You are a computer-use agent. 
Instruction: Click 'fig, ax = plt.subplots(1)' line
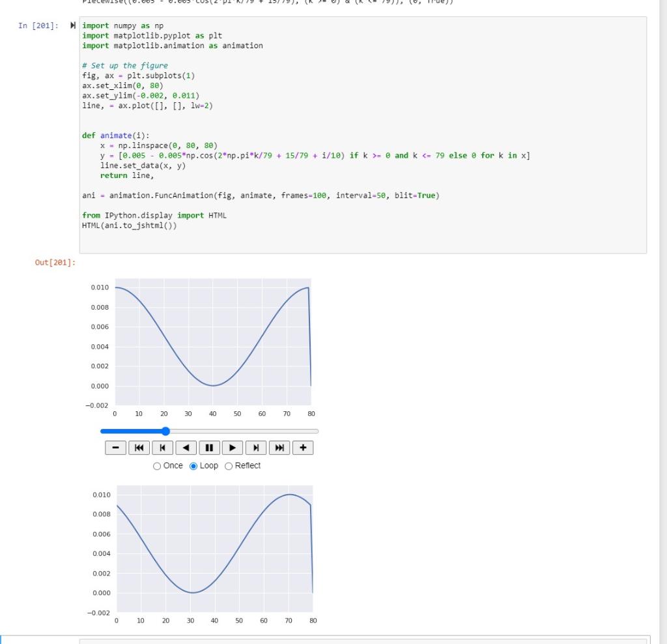click(x=139, y=76)
